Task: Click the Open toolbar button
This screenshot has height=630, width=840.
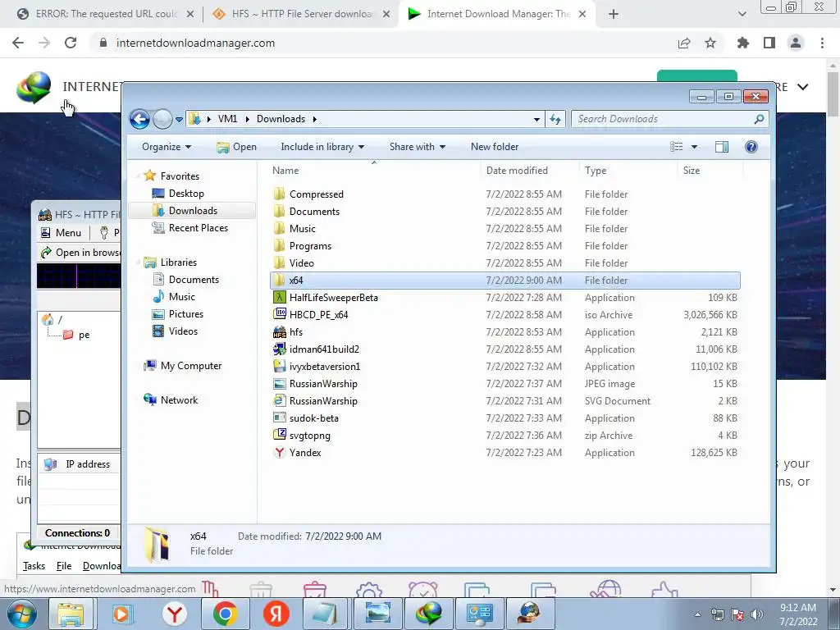Action: coord(237,147)
